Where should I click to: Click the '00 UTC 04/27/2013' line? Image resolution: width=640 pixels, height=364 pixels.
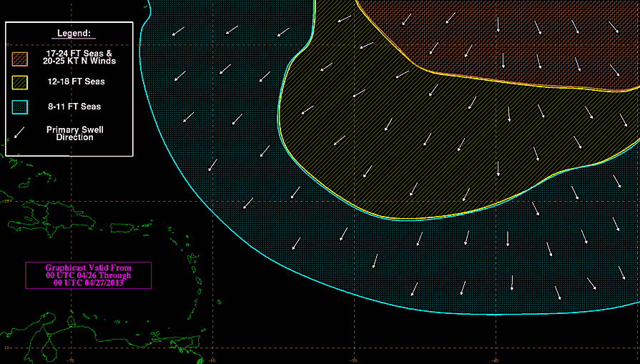[88, 282]
